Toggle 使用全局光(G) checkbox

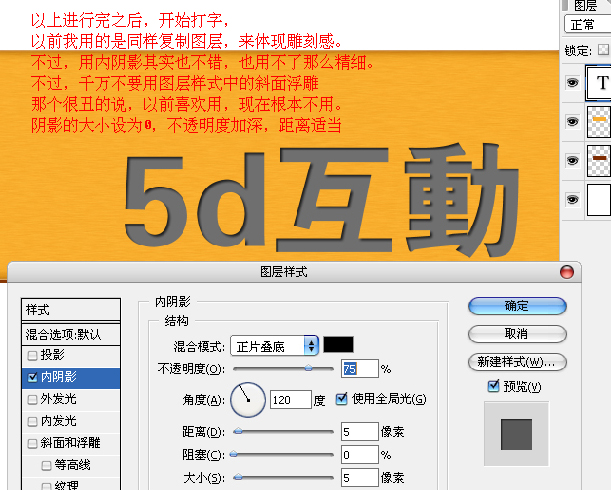pyautogui.click(x=341, y=399)
